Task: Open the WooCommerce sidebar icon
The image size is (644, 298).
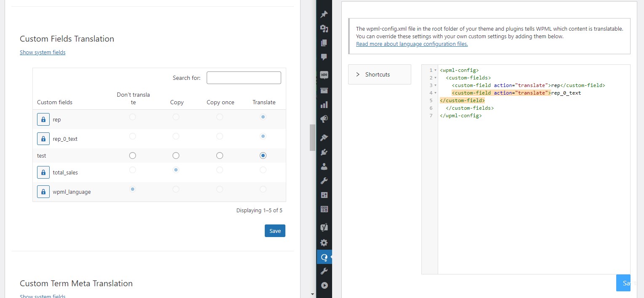Action: pyautogui.click(x=324, y=75)
